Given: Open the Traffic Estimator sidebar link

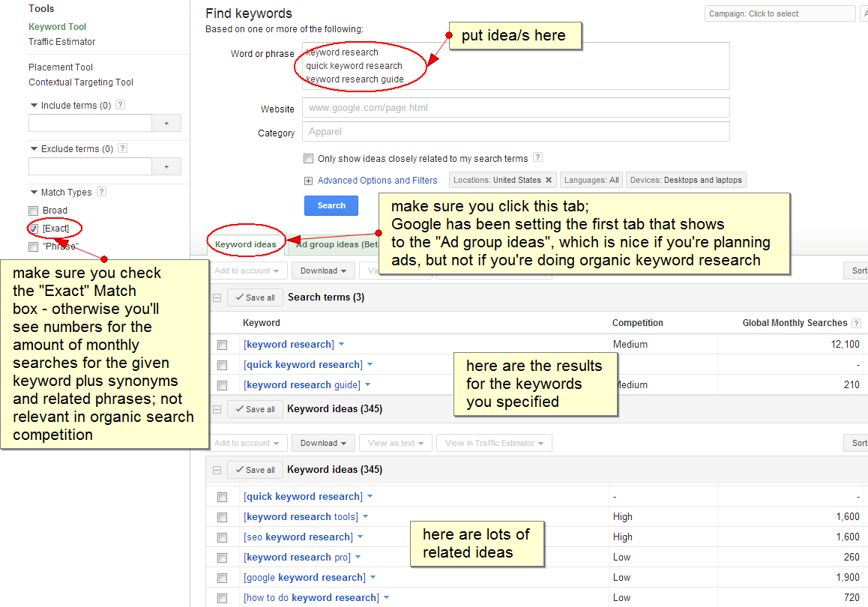Looking at the screenshot, I should pos(62,42).
